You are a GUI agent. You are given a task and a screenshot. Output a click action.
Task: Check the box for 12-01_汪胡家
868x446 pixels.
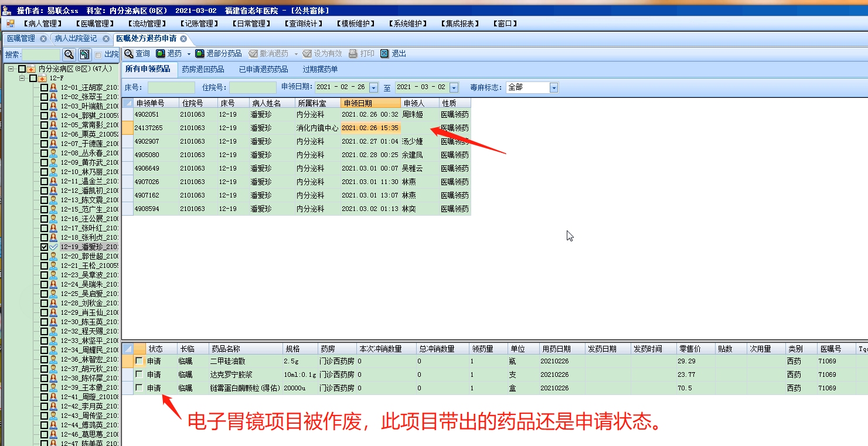44,87
